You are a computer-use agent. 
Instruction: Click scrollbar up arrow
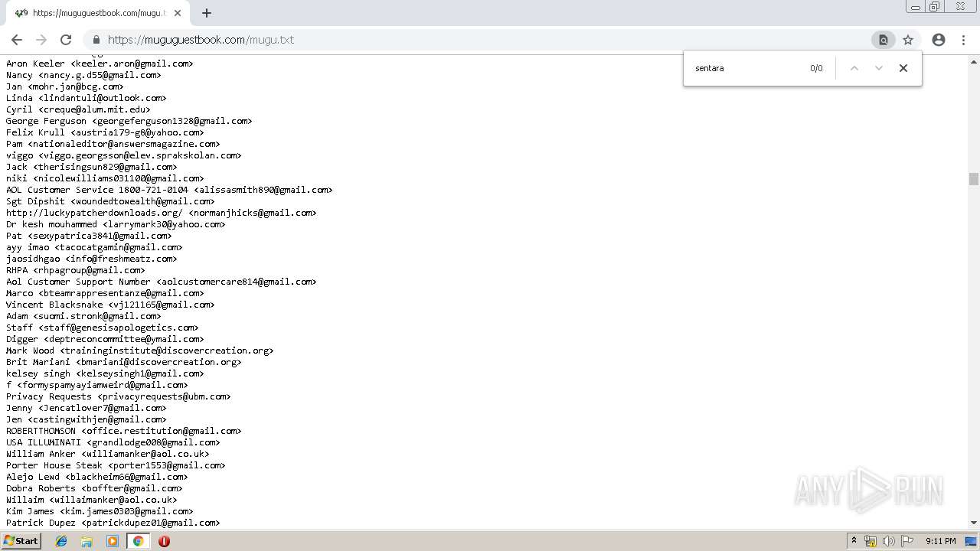(x=974, y=60)
